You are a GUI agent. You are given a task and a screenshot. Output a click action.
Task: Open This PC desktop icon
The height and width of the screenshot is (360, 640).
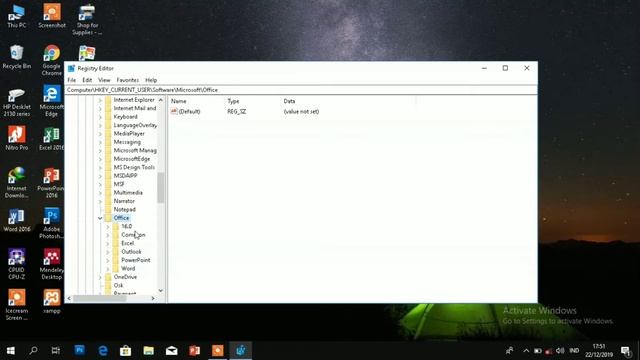(16, 16)
